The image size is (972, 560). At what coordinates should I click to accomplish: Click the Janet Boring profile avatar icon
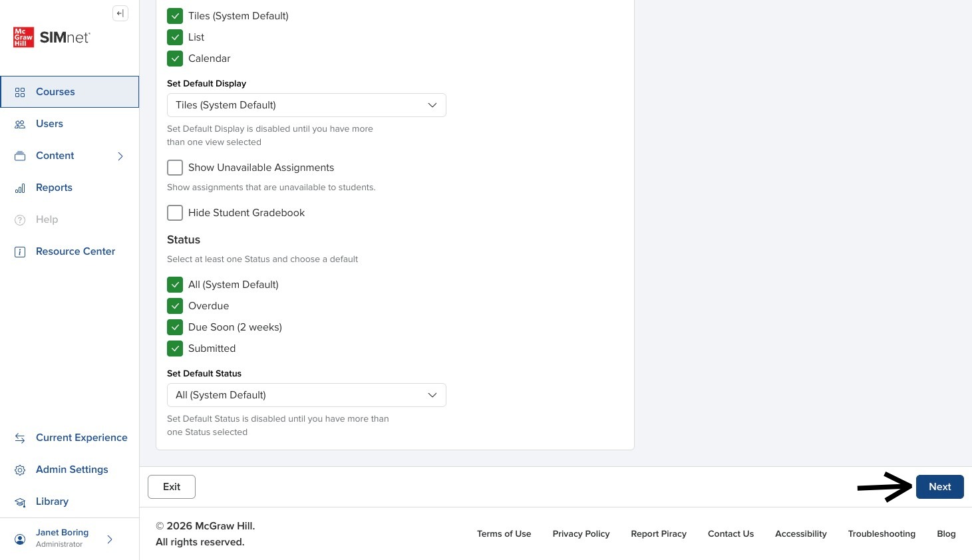[20, 539]
